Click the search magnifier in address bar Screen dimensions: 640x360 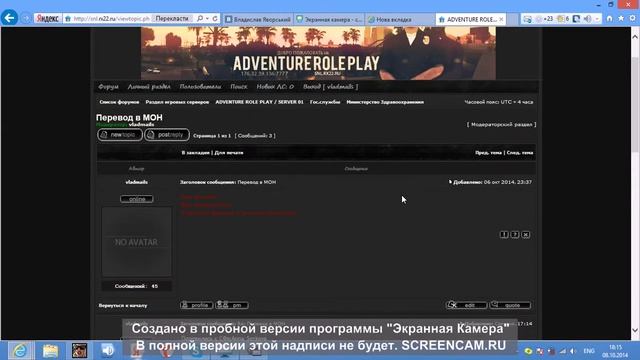click(200, 19)
